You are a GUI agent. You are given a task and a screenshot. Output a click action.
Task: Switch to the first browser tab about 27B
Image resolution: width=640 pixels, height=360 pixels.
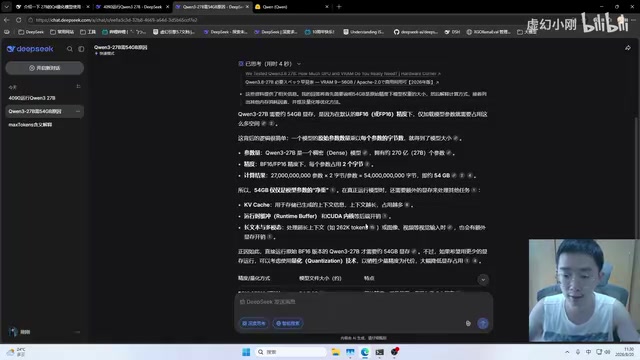click(52, 7)
